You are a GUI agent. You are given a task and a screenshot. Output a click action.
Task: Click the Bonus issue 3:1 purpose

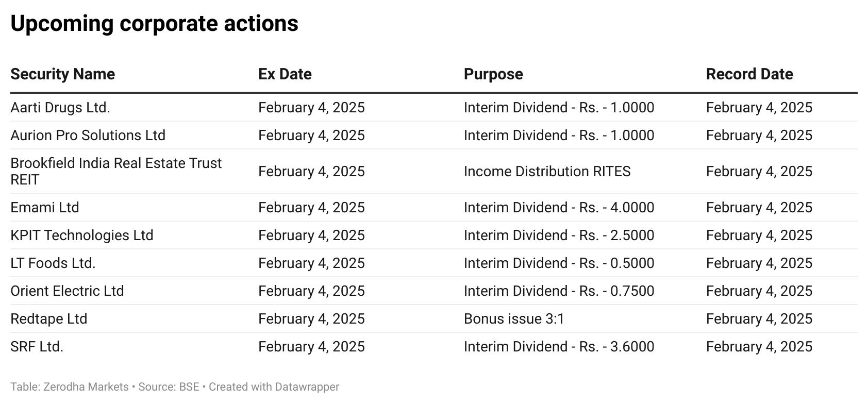pos(514,319)
